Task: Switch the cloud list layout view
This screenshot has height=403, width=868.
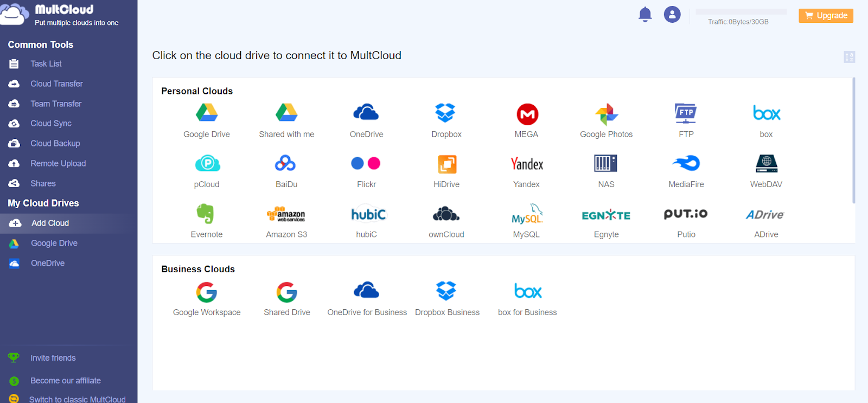Action: (850, 57)
